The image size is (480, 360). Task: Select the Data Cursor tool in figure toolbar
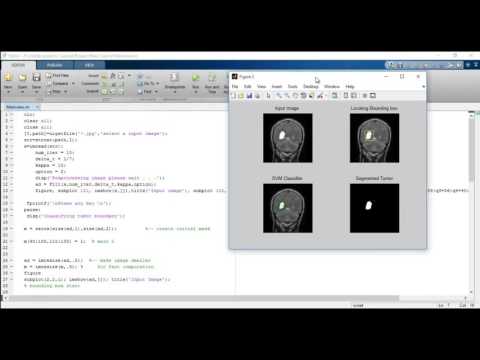tap(311, 96)
